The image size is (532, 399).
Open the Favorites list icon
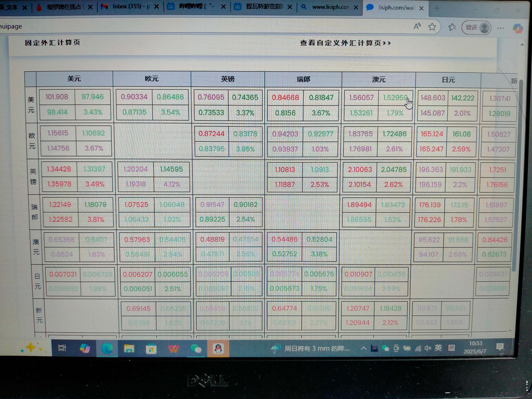tap(452, 27)
